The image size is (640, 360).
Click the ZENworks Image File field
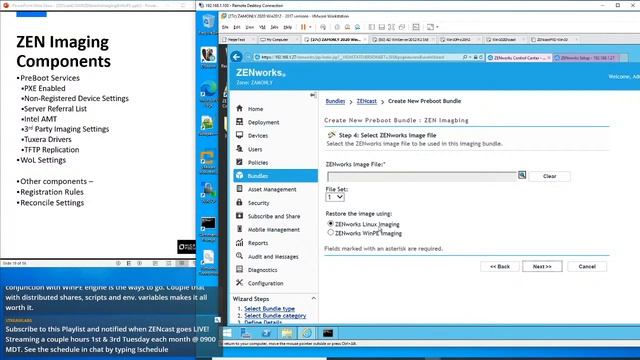coord(422,176)
